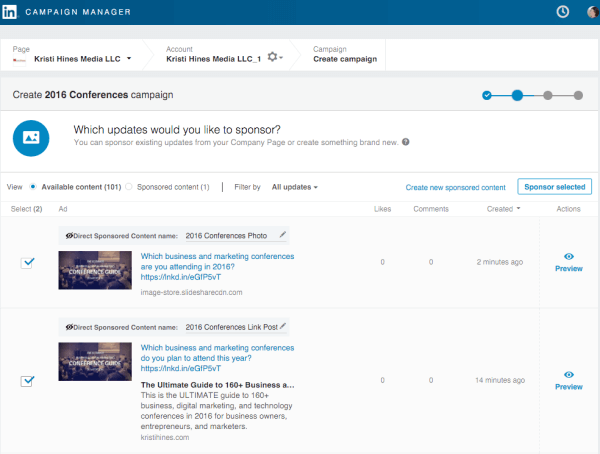Preview the 2016 Conferences Photo ad
The height and width of the screenshot is (454, 600).
point(569,268)
